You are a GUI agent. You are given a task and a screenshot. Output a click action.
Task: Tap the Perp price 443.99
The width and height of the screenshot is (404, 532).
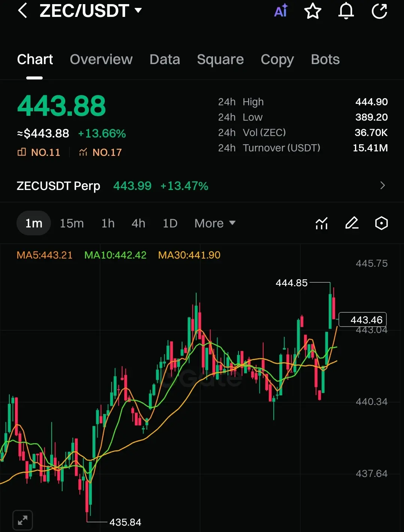coord(133,186)
